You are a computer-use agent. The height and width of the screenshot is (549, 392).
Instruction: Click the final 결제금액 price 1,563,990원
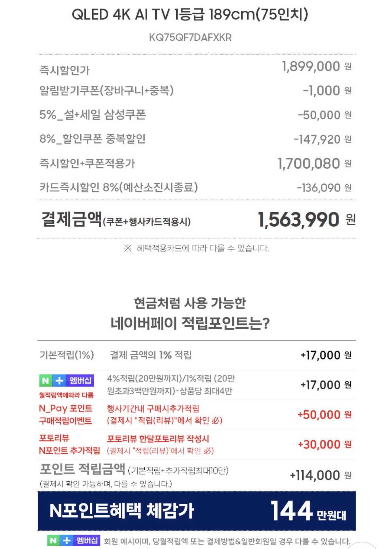[306, 220]
